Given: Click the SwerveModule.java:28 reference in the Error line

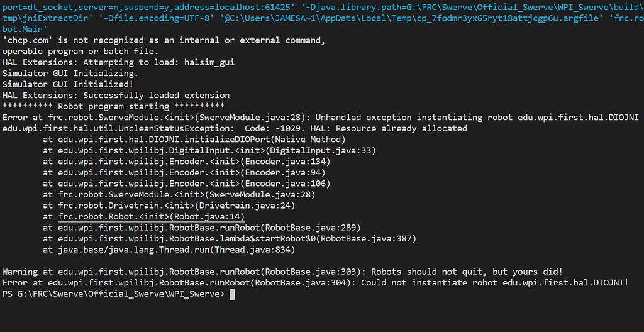Looking at the screenshot, I should coord(250,117).
